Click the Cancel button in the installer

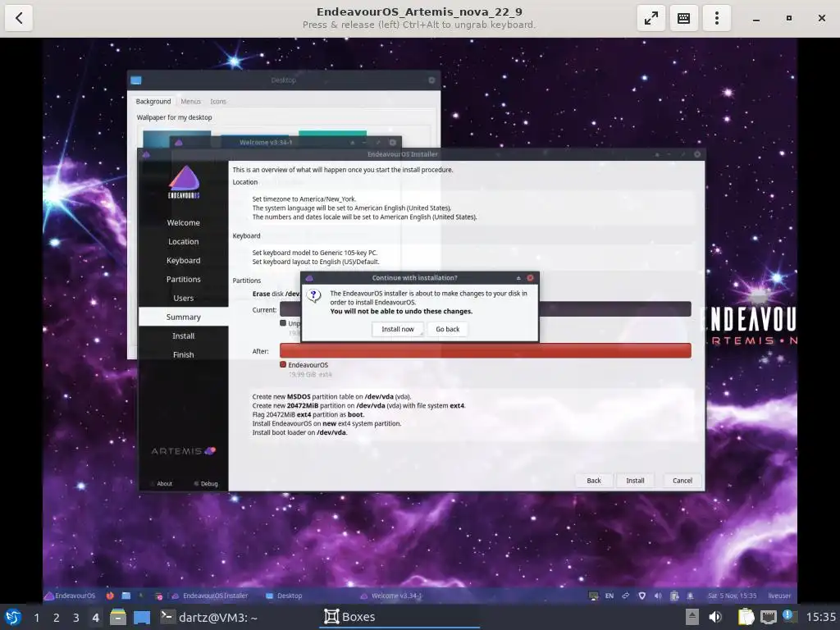pyautogui.click(x=682, y=481)
